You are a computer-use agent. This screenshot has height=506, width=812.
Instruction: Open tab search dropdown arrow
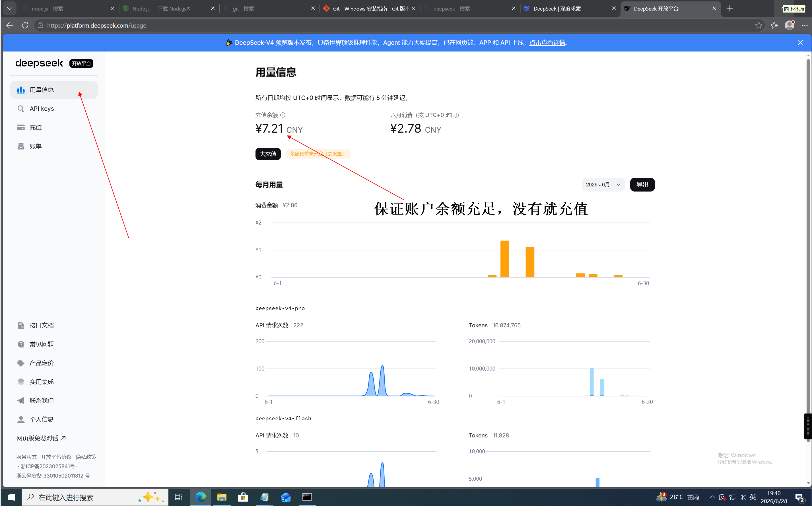[x=10, y=8]
